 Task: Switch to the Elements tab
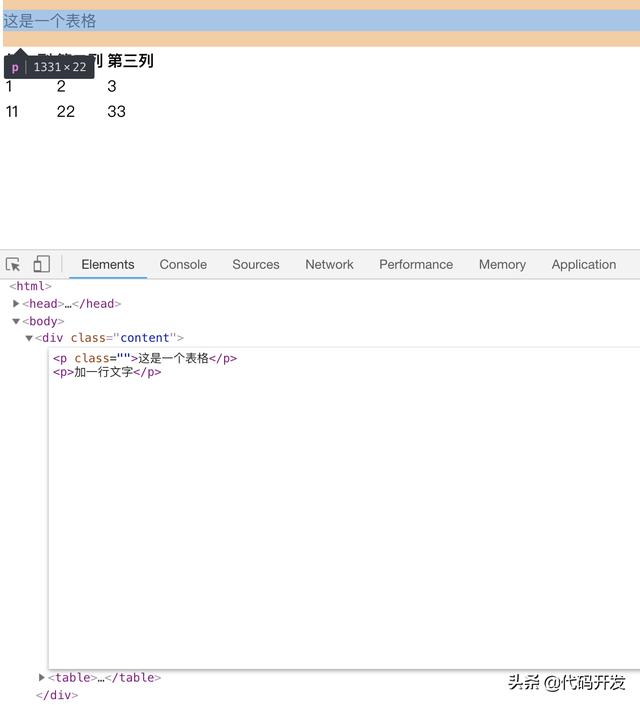tap(108, 264)
